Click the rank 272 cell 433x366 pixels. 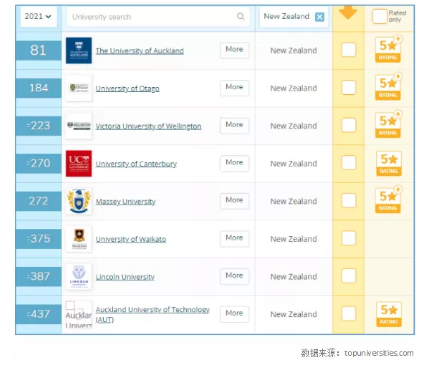39,201
